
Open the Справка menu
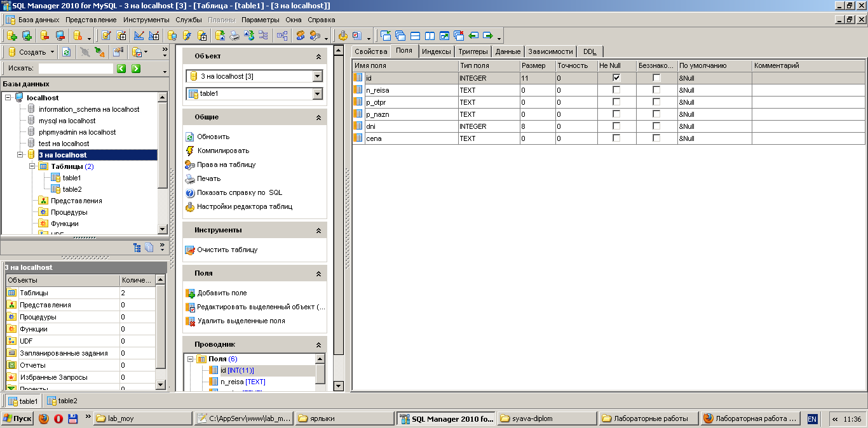tap(322, 20)
